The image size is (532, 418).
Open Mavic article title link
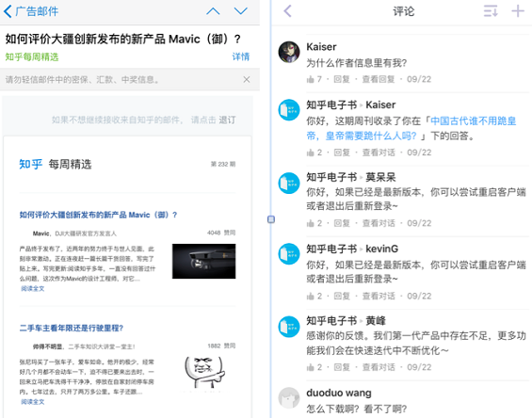(98, 215)
